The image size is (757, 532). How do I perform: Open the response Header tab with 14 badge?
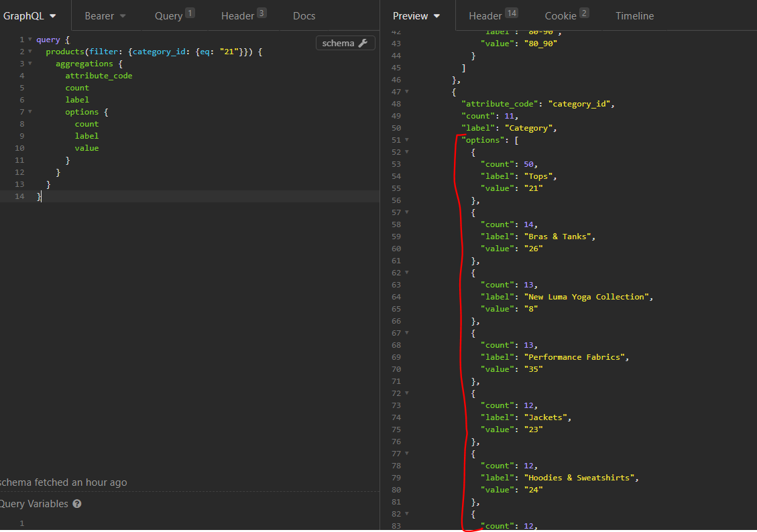coord(493,16)
